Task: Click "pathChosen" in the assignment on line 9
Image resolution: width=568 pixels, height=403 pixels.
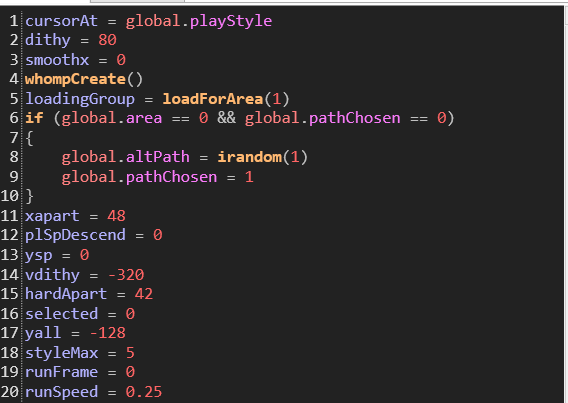Action: point(172,177)
